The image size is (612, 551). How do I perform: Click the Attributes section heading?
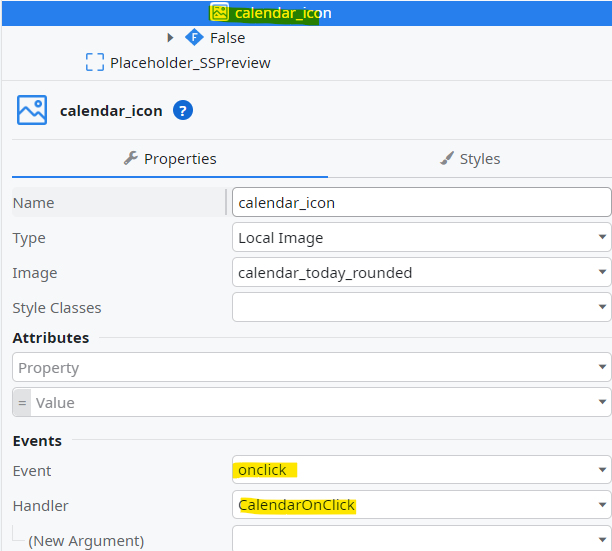tap(51, 338)
